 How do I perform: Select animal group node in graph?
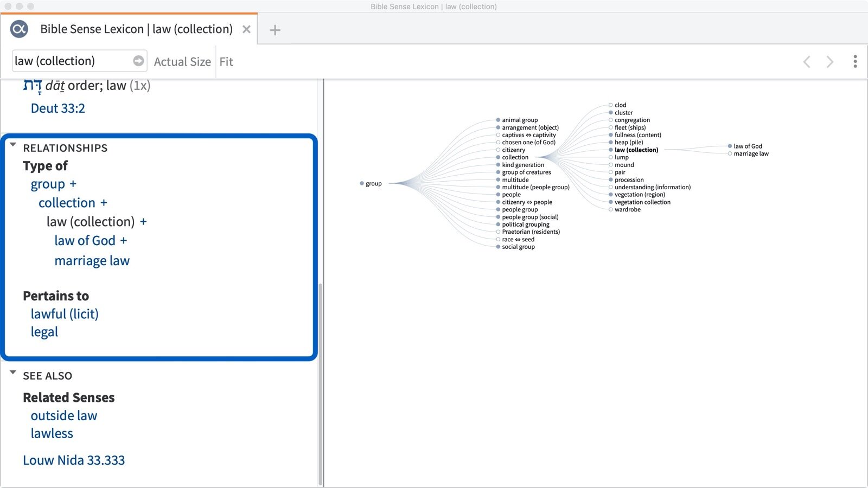516,120
